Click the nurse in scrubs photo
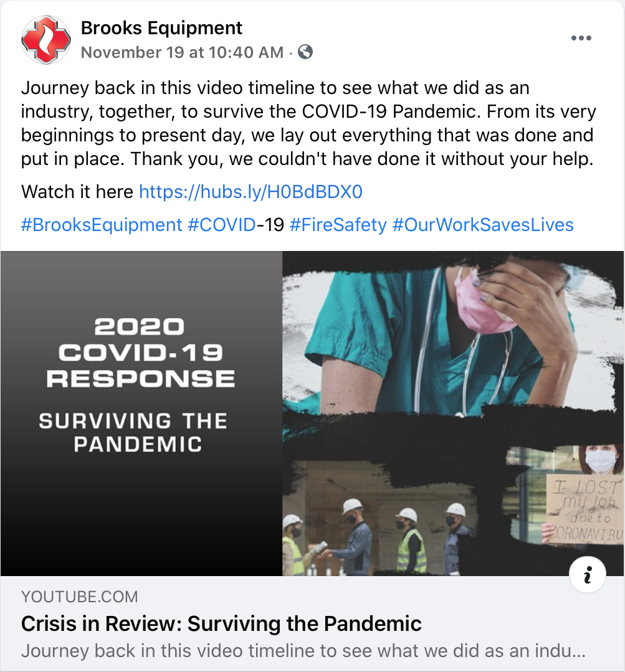 (x=450, y=339)
